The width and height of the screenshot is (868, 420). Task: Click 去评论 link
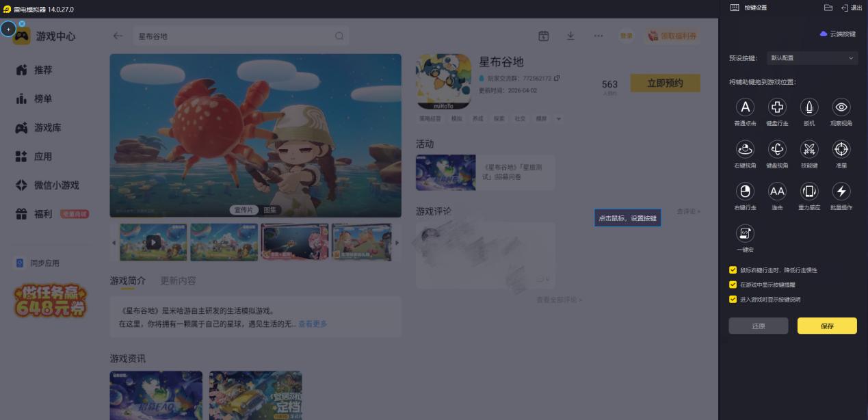[x=688, y=211]
